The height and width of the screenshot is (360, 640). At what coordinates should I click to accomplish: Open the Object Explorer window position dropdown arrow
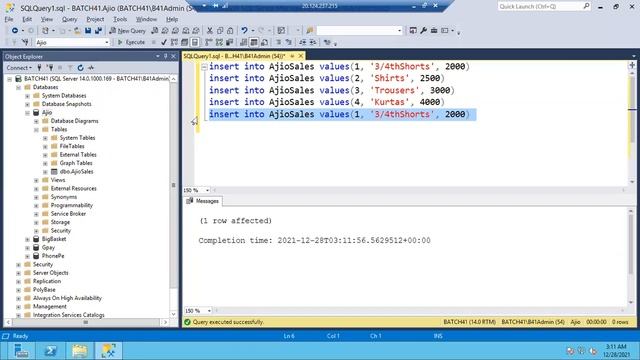158,56
